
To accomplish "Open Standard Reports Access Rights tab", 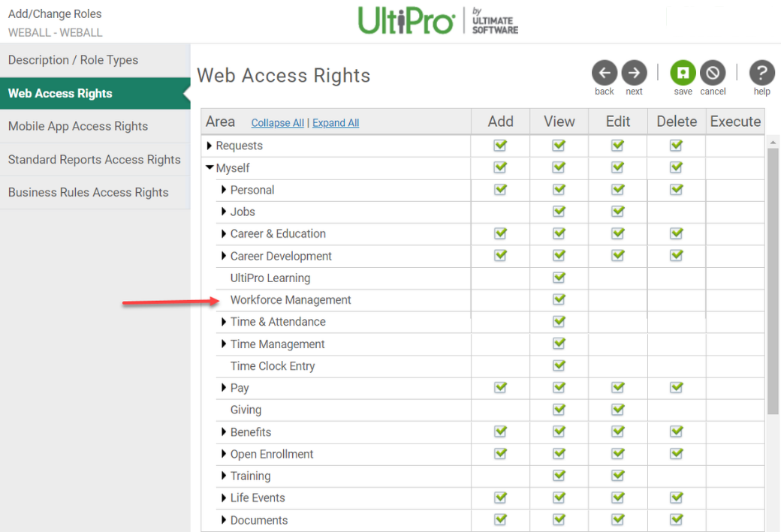I will click(x=94, y=159).
